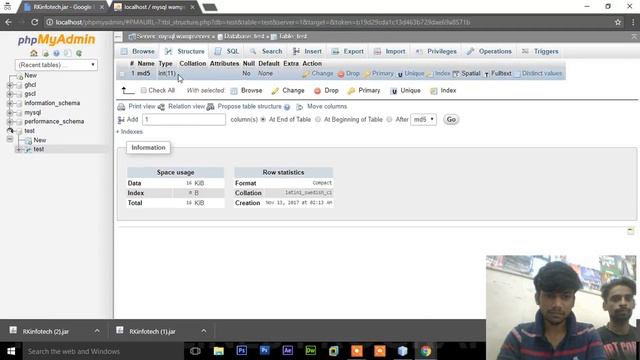Click Distinct values icon in md5 row
The height and width of the screenshot is (360, 640).
coord(517,74)
